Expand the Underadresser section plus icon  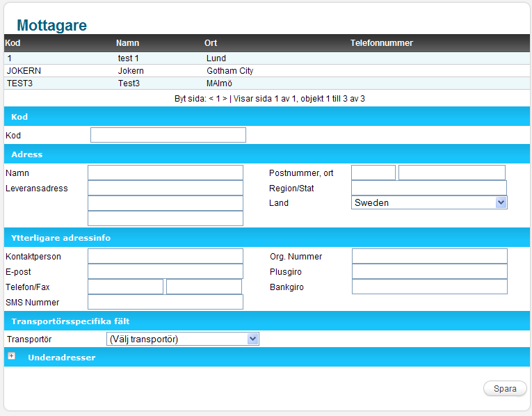(x=12, y=356)
